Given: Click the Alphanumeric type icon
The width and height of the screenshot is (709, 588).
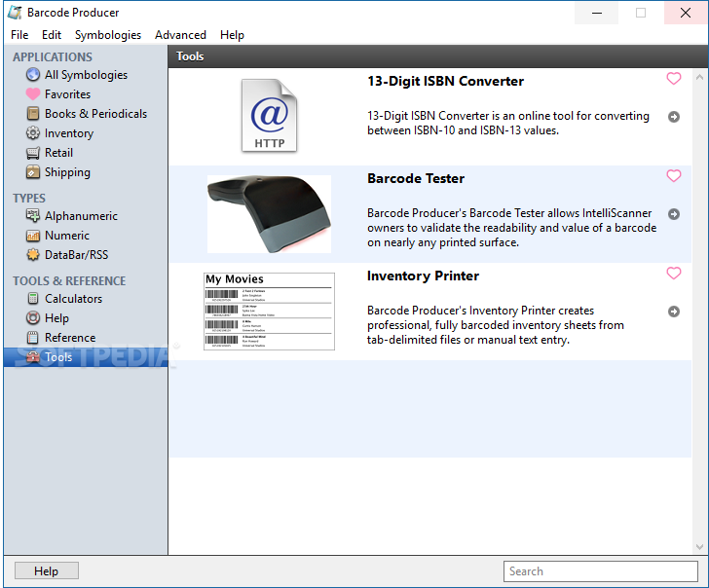Looking at the screenshot, I should (x=32, y=215).
